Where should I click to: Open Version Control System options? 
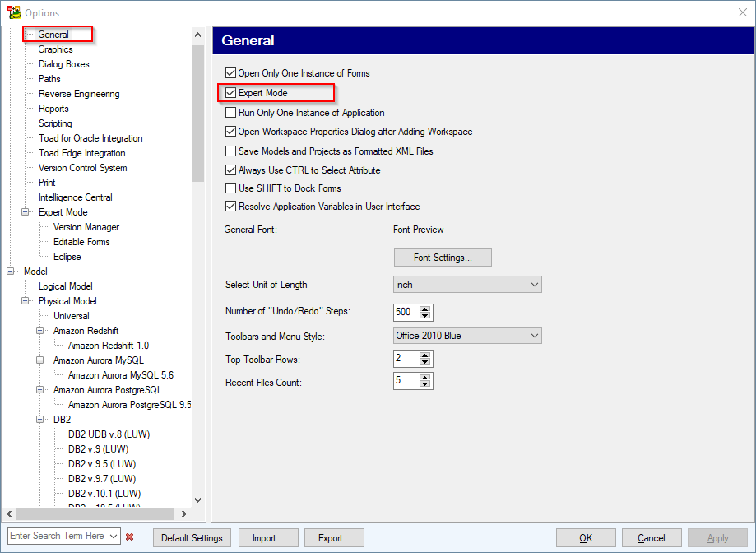83,168
